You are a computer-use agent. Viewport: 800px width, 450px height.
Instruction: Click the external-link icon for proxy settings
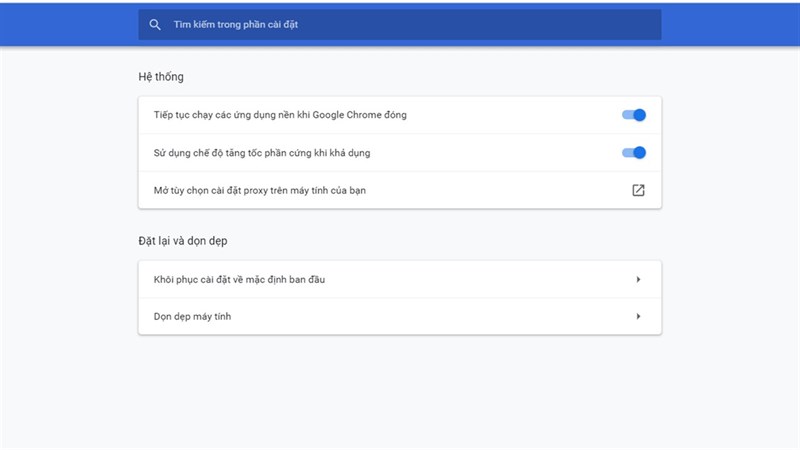638,190
